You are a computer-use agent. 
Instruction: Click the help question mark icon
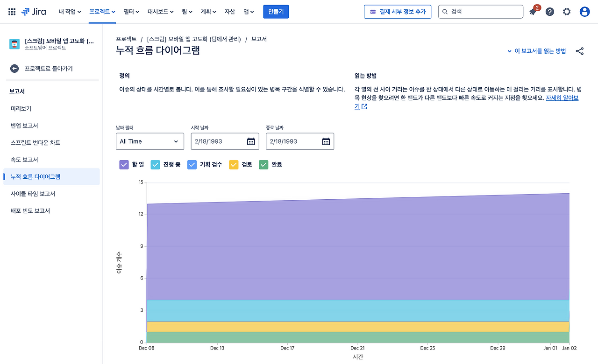click(549, 11)
